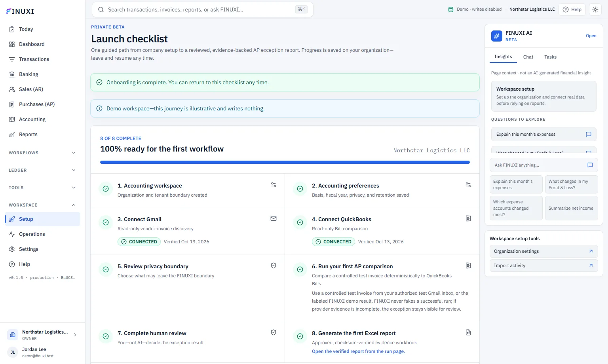Open the Accounting book icon

point(12,119)
